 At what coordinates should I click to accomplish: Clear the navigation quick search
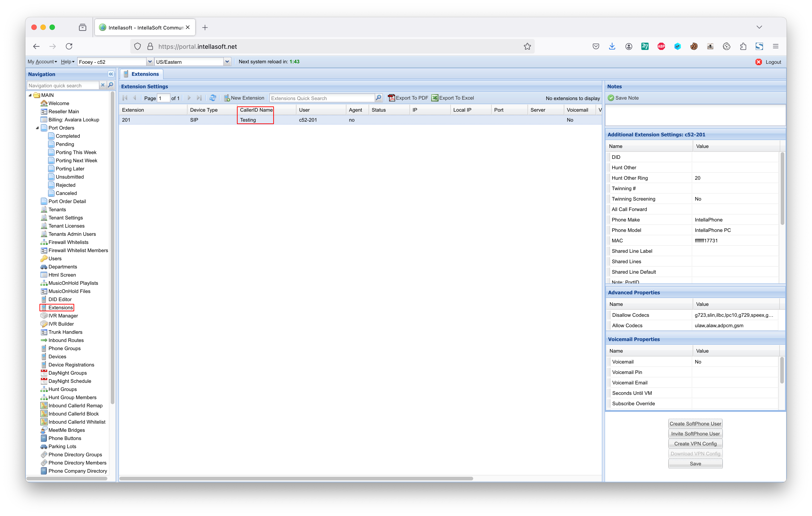103,85
